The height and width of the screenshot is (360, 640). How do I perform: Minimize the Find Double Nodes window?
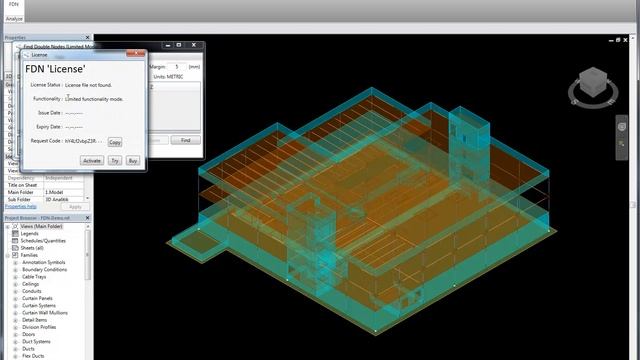(168, 45)
